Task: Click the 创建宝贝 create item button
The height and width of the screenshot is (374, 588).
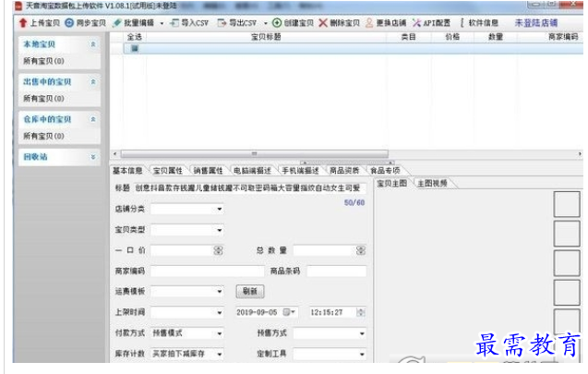Action: (x=293, y=23)
